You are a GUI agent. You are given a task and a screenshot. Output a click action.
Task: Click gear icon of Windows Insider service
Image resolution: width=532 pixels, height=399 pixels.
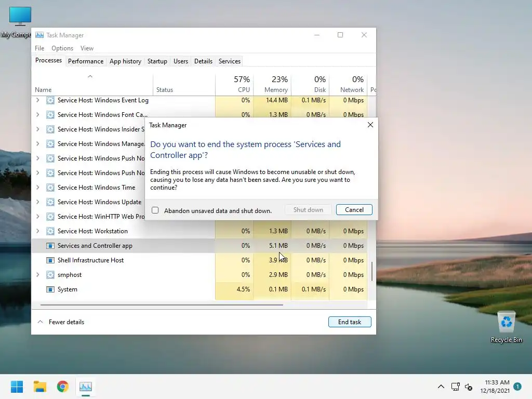coord(50,129)
